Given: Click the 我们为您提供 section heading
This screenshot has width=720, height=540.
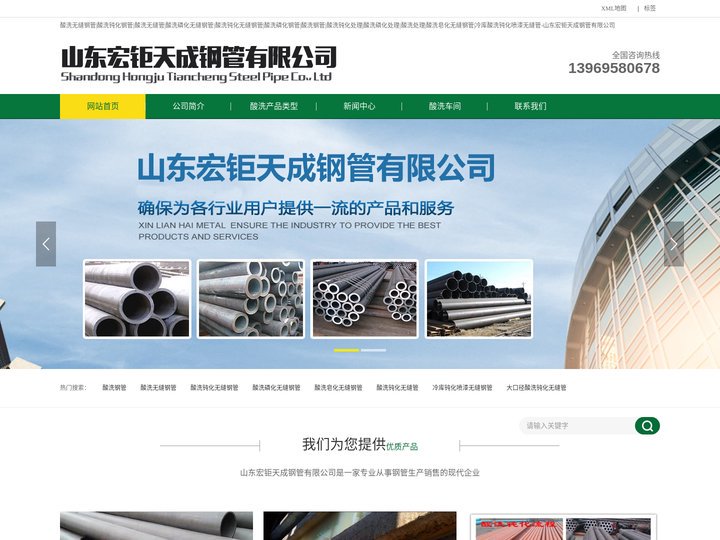Looking at the screenshot, I should pos(343,444).
